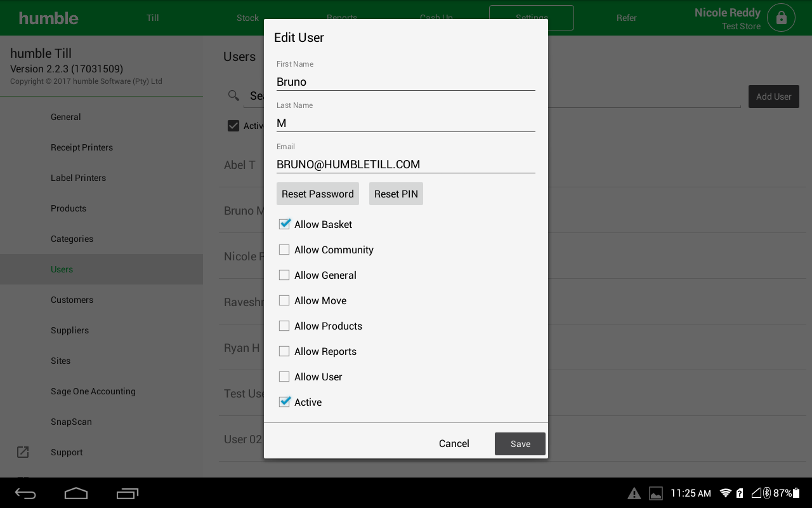Open the picture notification icon in status bar
Image resolution: width=812 pixels, height=508 pixels.
point(656,493)
